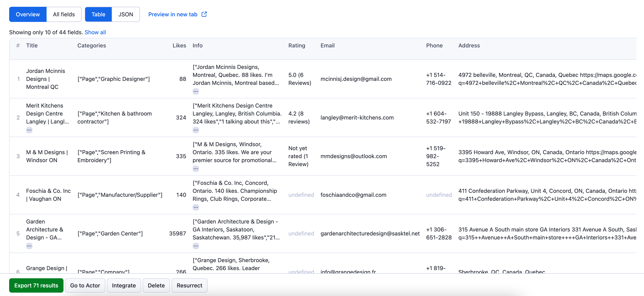Screen dimensions: 644x296
Task: Expand truncated info for row 5
Action: 196,245
